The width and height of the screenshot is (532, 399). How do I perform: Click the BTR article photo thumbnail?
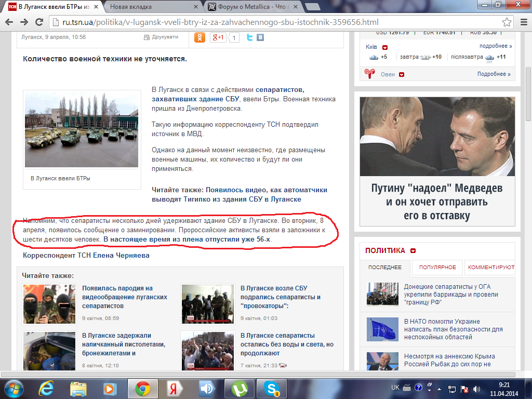(82, 130)
